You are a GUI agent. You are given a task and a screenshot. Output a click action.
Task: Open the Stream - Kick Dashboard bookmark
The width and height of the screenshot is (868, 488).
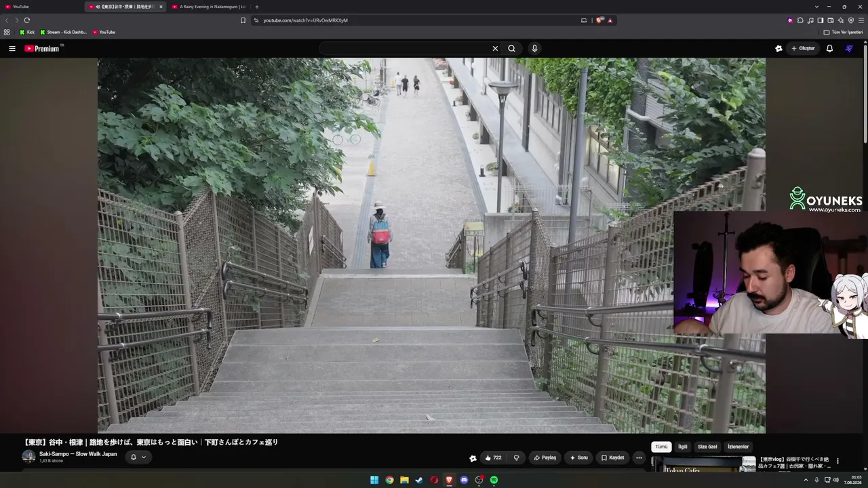click(x=63, y=32)
